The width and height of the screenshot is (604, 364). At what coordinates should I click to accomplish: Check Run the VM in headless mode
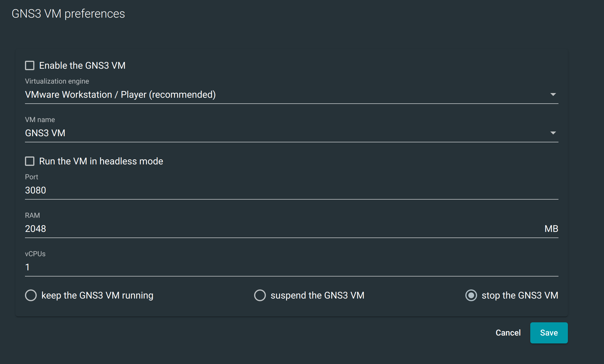[30, 161]
